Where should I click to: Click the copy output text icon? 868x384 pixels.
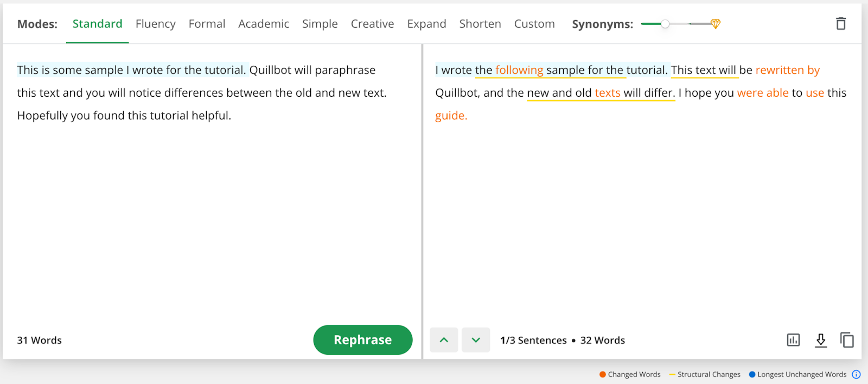847,341
